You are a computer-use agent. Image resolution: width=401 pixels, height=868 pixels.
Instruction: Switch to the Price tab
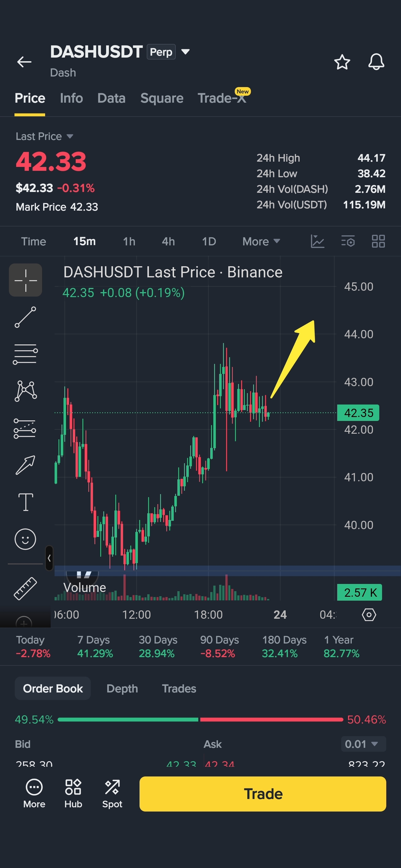coord(30,98)
